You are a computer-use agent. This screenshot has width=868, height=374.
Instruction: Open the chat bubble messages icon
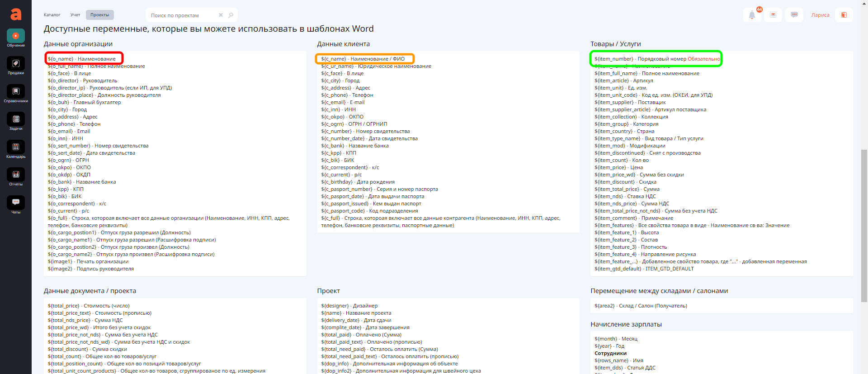tap(794, 15)
